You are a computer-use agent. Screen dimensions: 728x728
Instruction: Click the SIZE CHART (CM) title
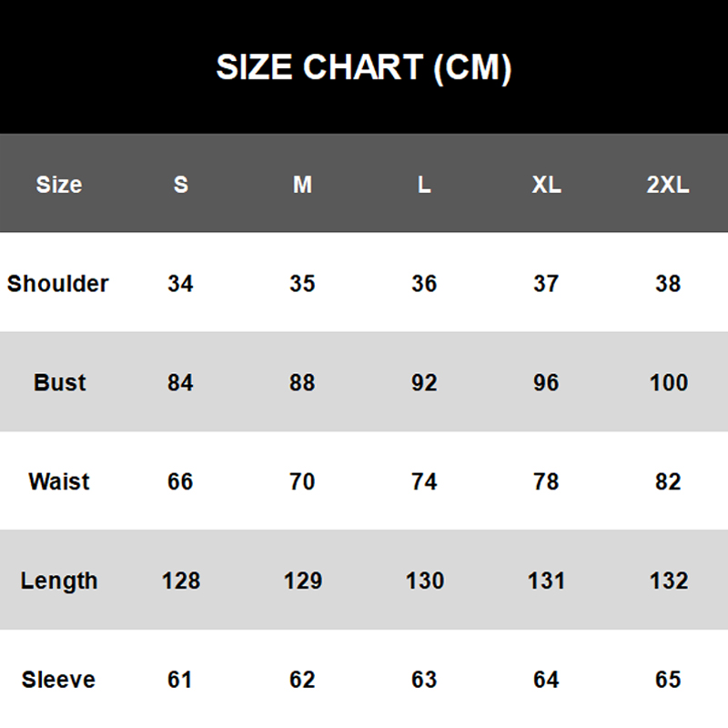tap(364, 67)
